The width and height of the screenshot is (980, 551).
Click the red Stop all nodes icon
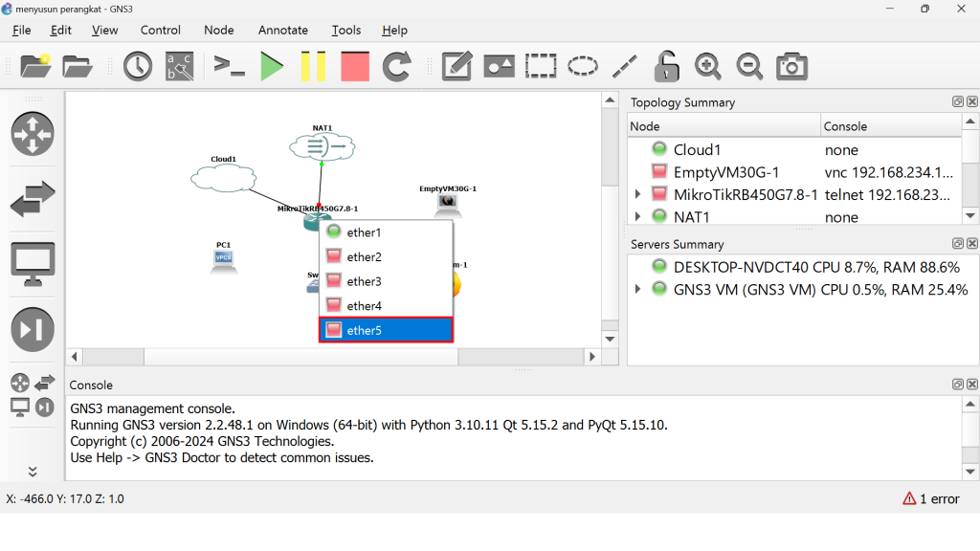coord(355,66)
